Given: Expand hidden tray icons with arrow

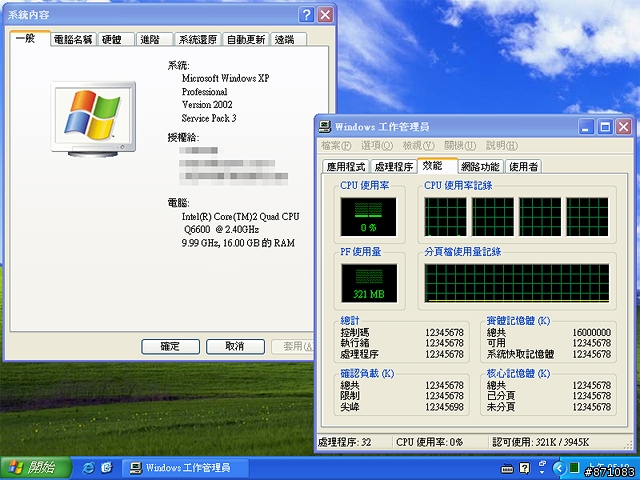Looking at the screenshot, I should pos(559,468).
